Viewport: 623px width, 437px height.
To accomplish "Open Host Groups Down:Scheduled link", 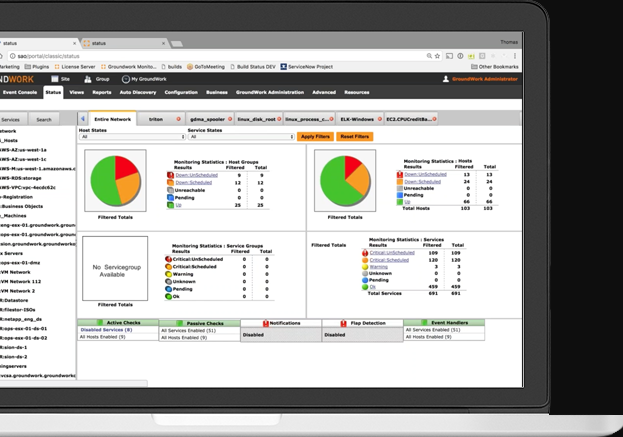I will tap(193, 182).
